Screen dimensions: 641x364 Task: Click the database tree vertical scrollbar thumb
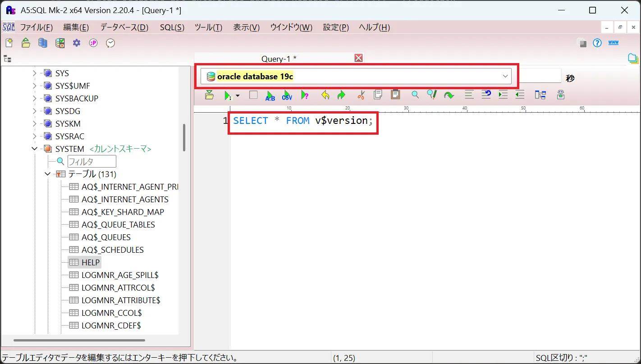184,137
